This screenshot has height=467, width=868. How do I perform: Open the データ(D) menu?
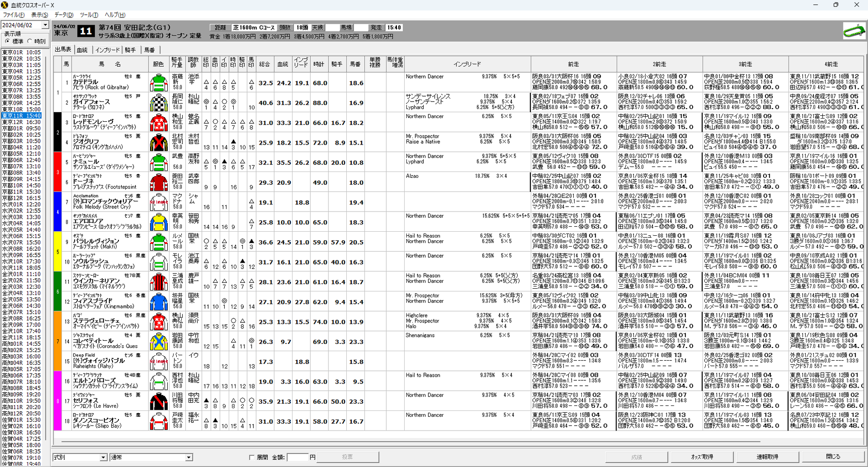64,15
